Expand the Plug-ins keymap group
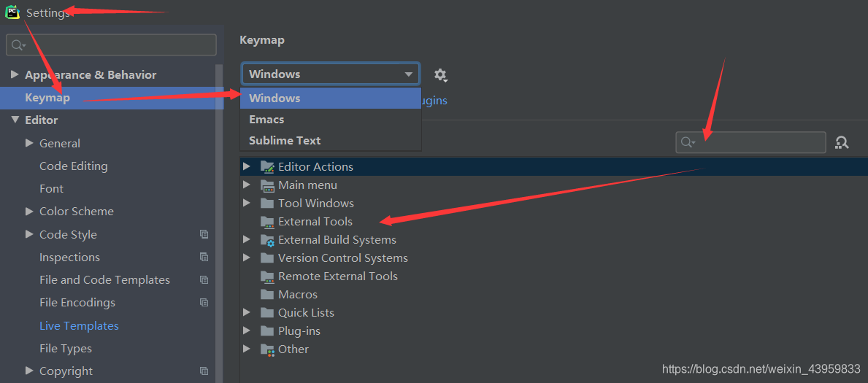 coord(246,330)
